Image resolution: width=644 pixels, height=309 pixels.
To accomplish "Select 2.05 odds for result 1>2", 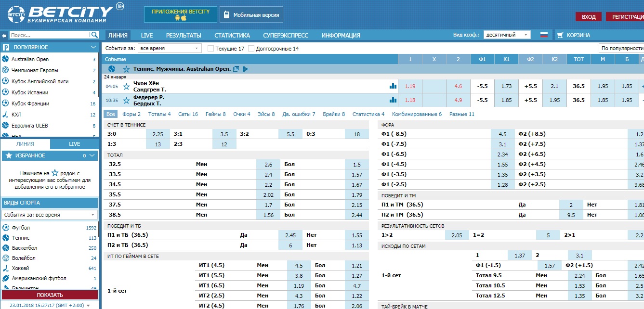I will 457,235.
